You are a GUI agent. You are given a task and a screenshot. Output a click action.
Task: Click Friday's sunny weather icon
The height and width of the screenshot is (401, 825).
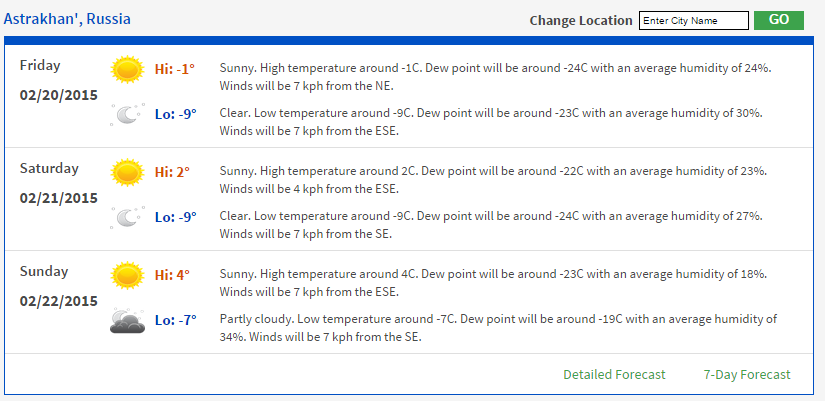pos(127,69)
